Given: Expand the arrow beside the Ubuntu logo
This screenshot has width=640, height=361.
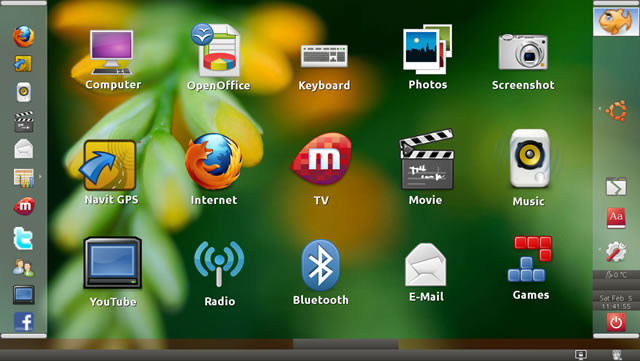Looking at the screenshot, I should (x=599, y=109).
